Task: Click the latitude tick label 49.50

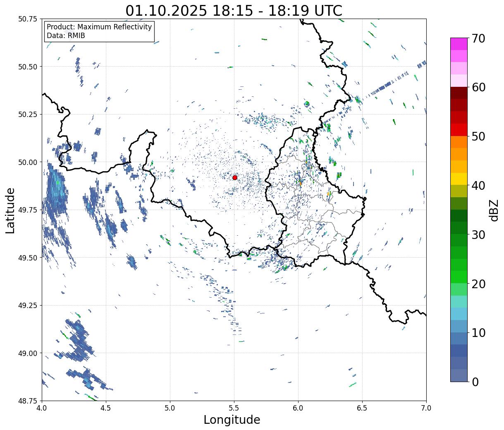Action: click(28, 258)
